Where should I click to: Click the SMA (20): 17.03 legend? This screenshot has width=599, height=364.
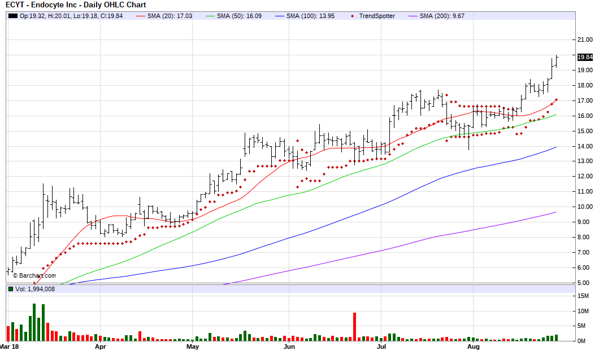[164, 16]
